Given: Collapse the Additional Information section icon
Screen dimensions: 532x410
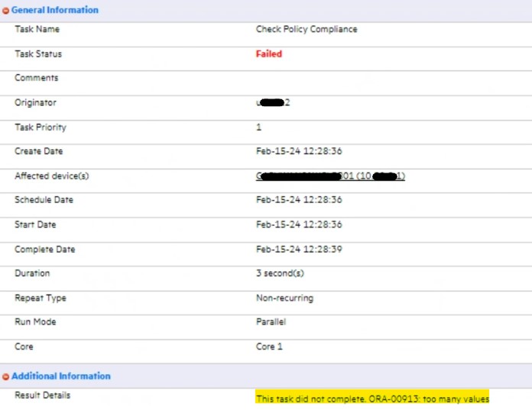Looking at the screenshot, I should coord(6,376).
